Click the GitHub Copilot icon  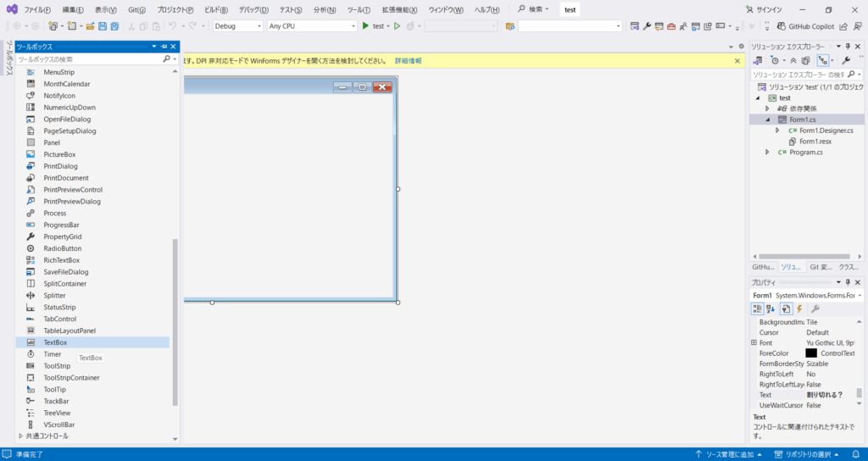pos(781,26)
